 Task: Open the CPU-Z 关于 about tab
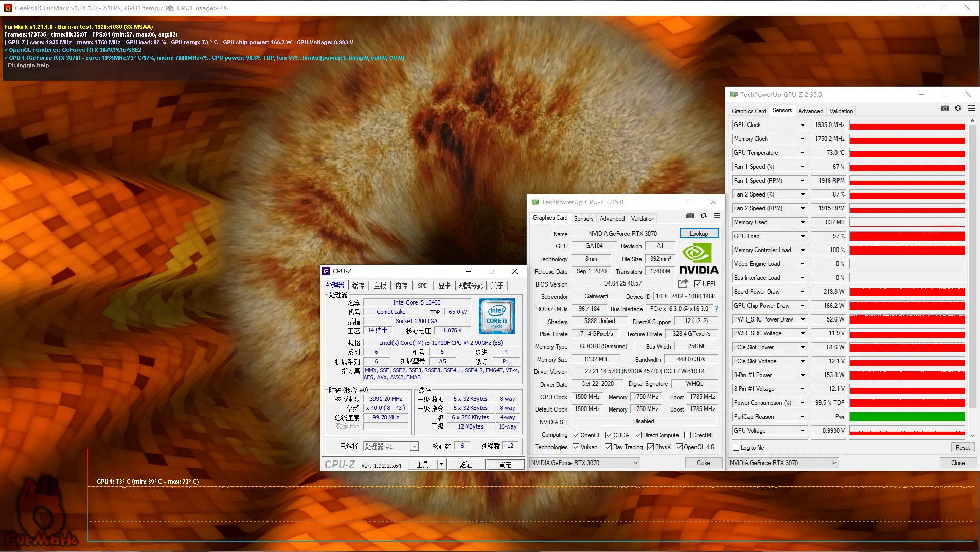496,286
